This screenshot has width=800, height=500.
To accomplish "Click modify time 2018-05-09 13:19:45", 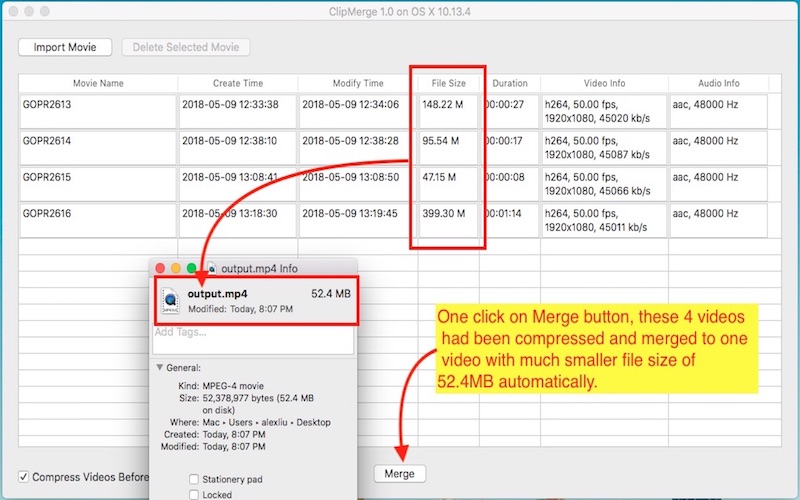I will click(350, 213).
